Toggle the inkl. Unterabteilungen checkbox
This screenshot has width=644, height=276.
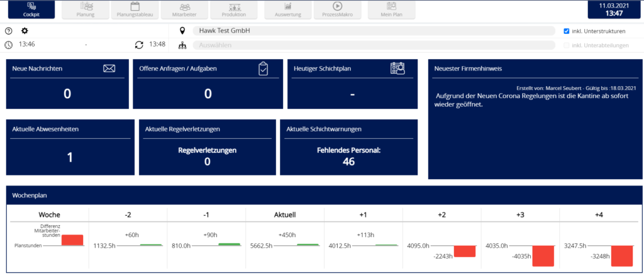pos(567,45)
